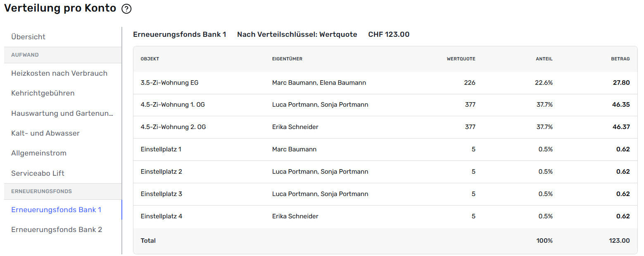Click the Eigentümer column header
Image resolution: width=644 pixels, height=256 pixels.
click(287, 59)
